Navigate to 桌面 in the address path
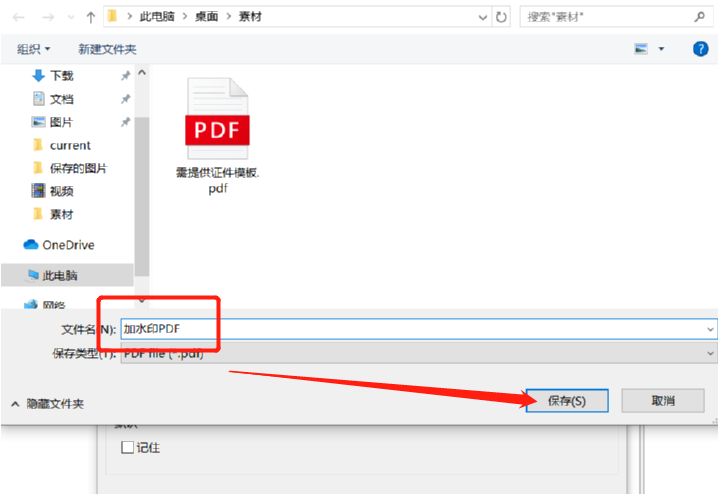718x494 pixels. coord(207,16)
